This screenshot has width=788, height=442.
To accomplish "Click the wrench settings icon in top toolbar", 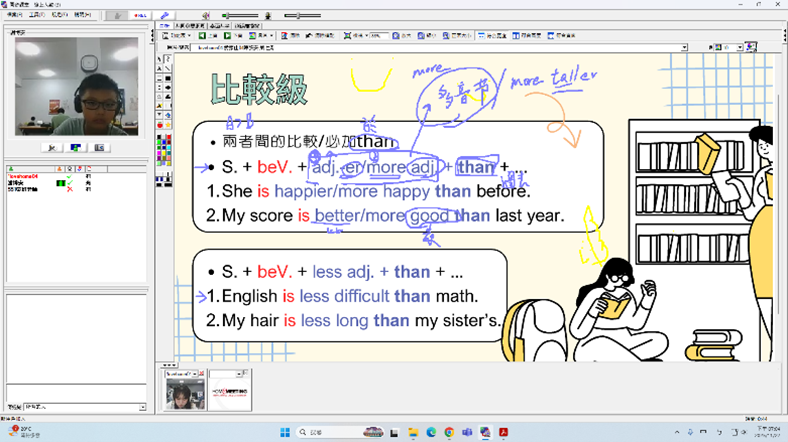I will [x=165, y=16].
